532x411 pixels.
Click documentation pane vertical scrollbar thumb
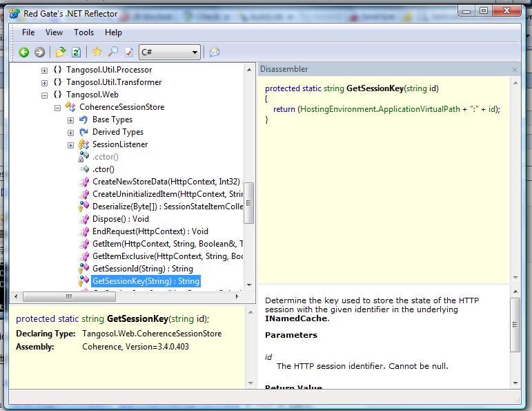point(515,325)
